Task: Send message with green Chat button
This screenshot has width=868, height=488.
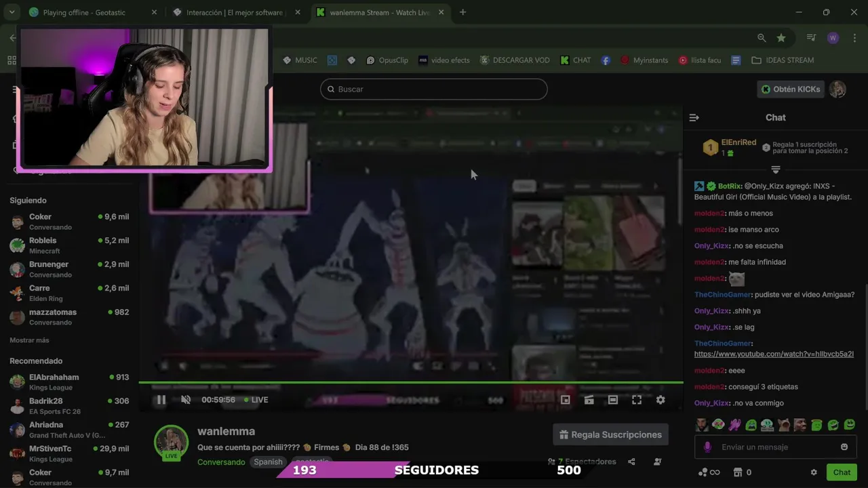Action: (842, 472)
